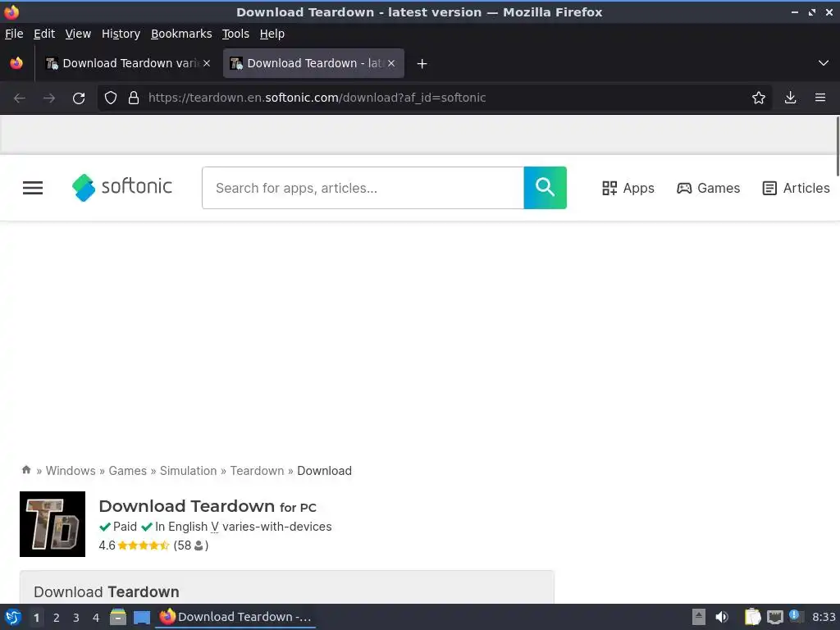The width and height of the screenshot is (840, 630).
Task: Open the Firefox View button
Action: [16, 63]
